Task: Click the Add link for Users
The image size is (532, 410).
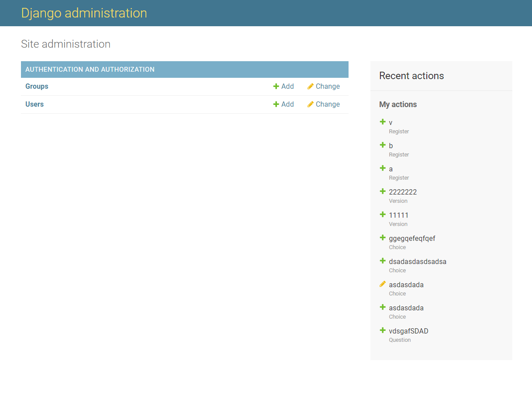Action: pos(283,104)
